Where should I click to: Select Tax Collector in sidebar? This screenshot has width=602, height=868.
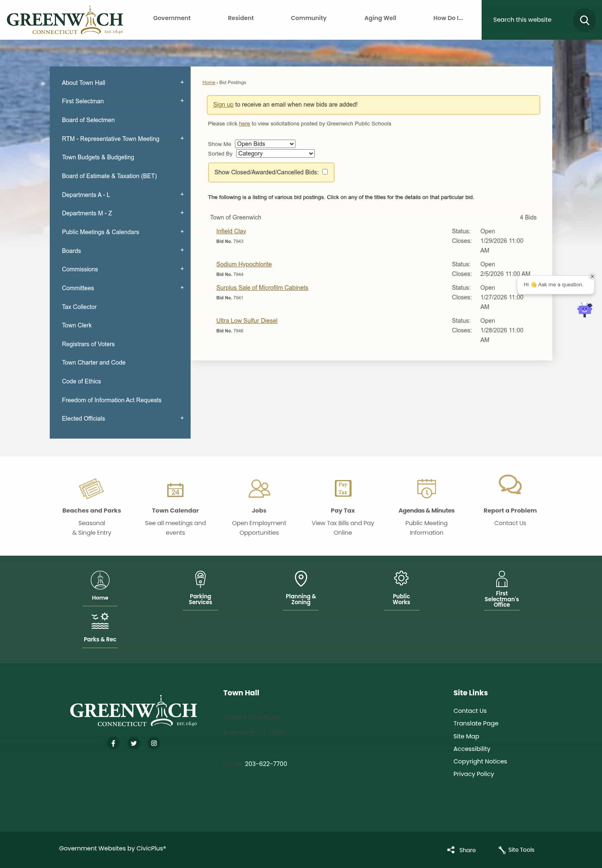point(79,307)
